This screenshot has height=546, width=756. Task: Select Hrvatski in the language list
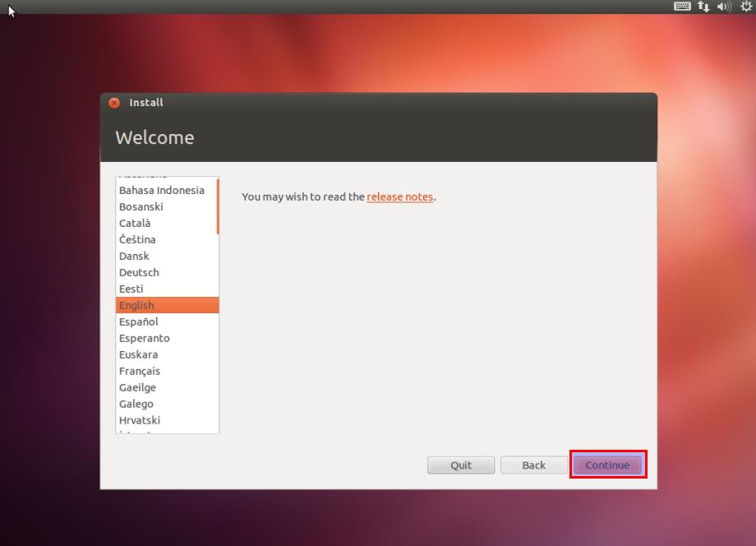coord(168,420)
